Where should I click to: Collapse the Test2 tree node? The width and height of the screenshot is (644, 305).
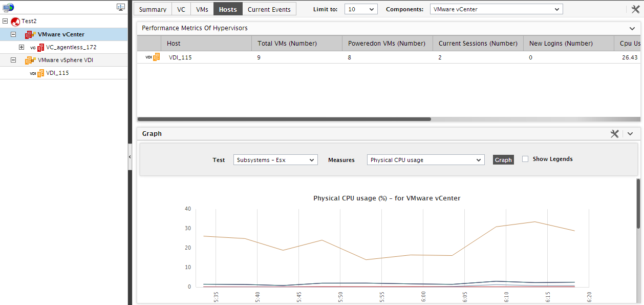coord(5,22)
